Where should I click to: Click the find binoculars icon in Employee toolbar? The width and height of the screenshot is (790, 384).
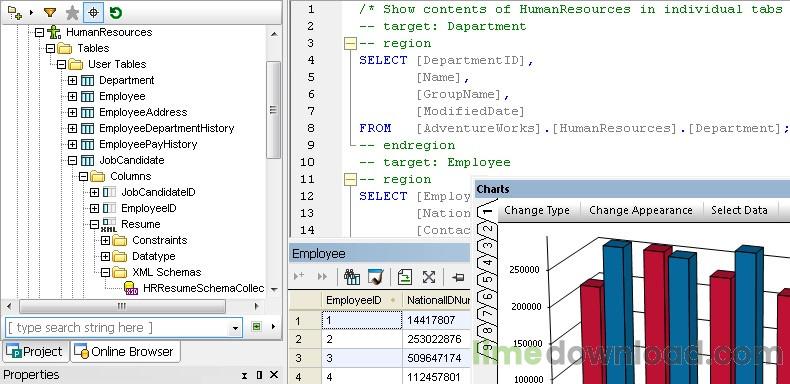[352, 277]
